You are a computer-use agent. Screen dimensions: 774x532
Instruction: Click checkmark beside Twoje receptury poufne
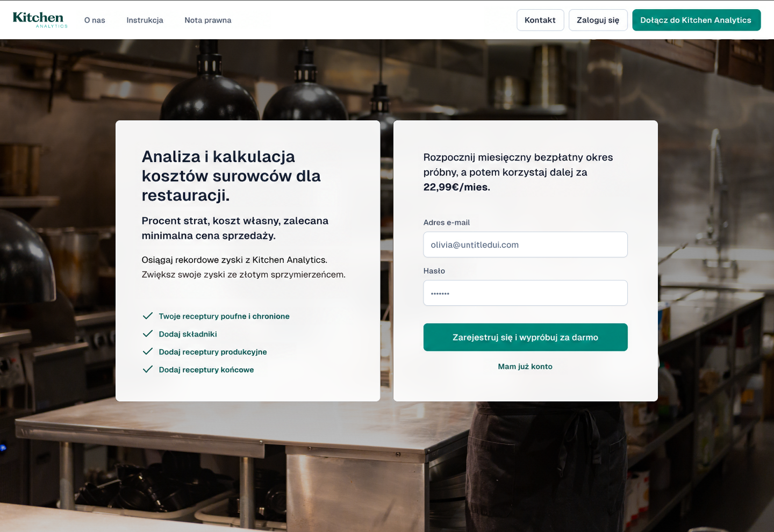click(x=147, y=316)
